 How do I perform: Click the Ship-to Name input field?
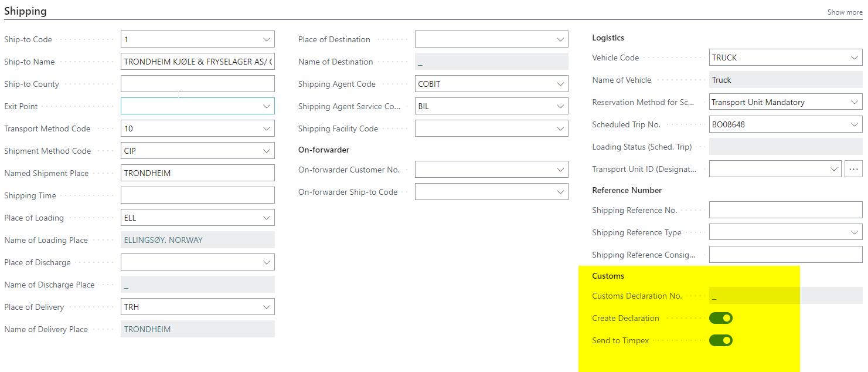tap(197, 62)
